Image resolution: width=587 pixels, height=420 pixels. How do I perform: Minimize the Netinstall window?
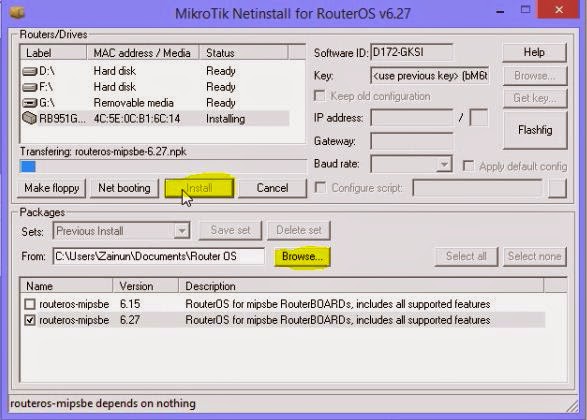[500, 11]
